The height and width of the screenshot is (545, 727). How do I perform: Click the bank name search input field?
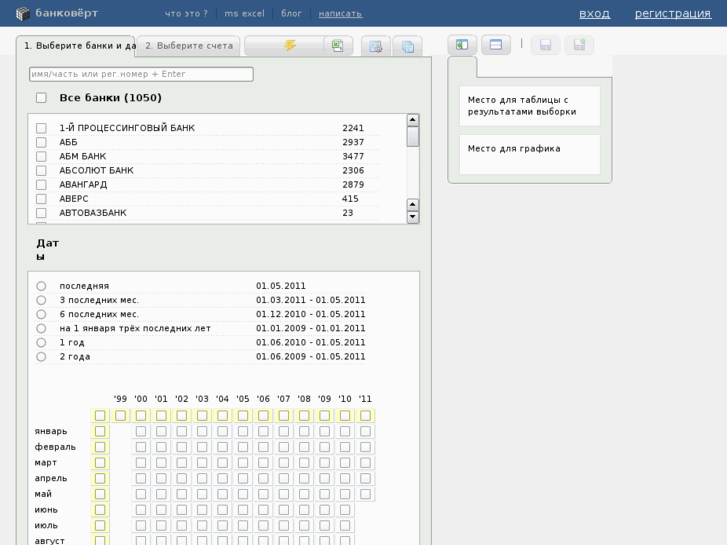(141, 74)
